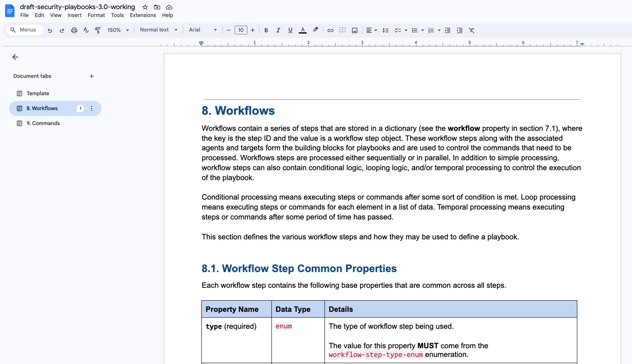Open the text color picker
The image size is (632, 364).
pos(303,30)
